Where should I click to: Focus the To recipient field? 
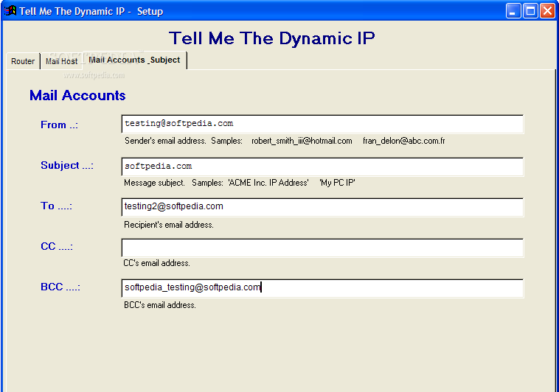pyautogui.click(x=322, y=207)
